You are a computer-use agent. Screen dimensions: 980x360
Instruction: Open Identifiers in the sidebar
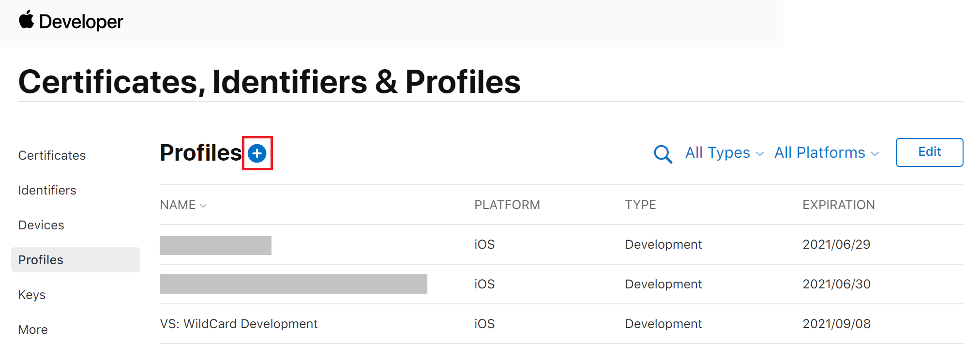click(47, 190)
